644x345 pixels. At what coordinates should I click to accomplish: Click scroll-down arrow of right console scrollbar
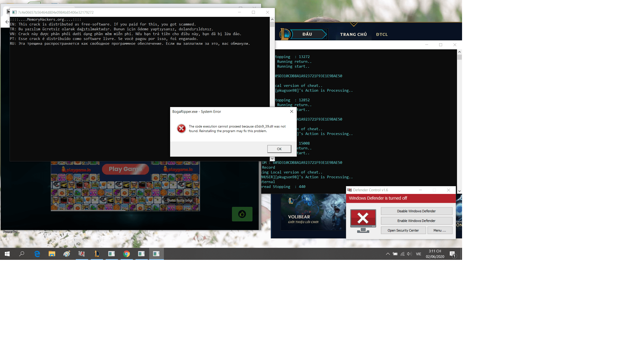459,191
